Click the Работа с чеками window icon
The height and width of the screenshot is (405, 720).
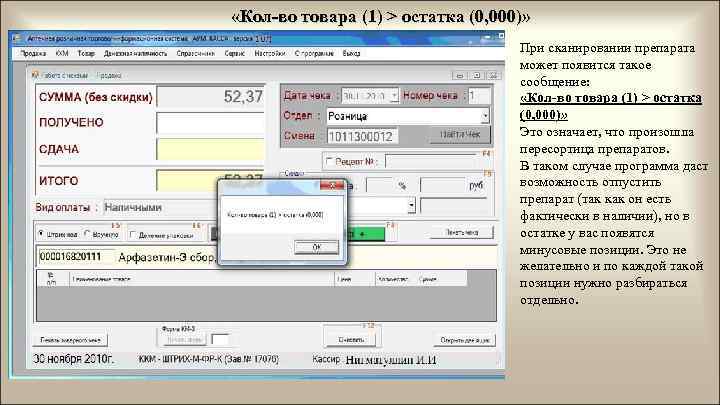tap(35, 75)
